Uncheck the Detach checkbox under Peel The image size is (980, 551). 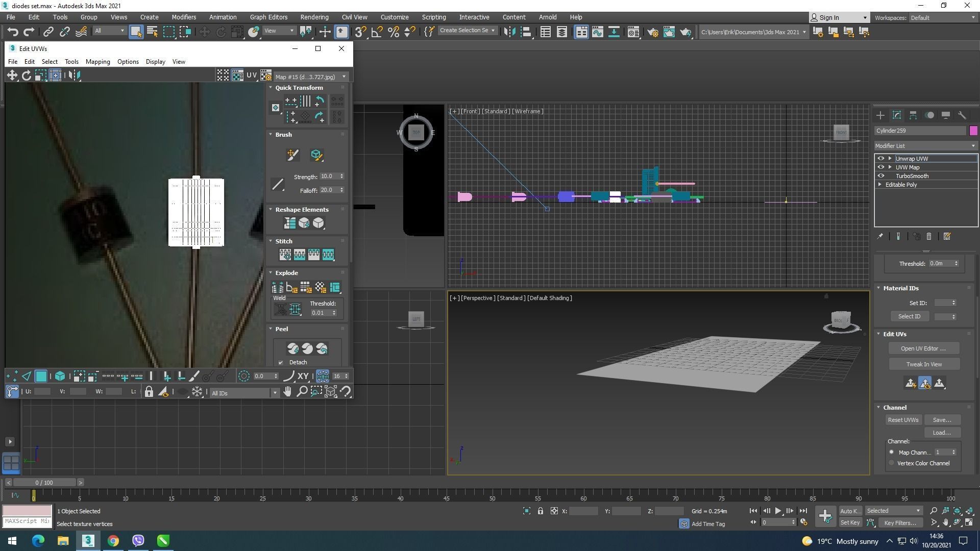click(x=281, y=363)
